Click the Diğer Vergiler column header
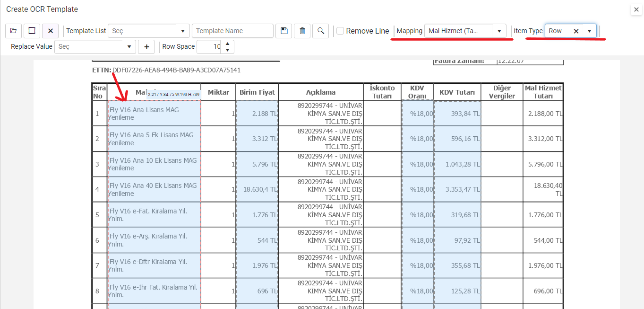This screenshot has height=309, width=644. [x=502, y=92]
